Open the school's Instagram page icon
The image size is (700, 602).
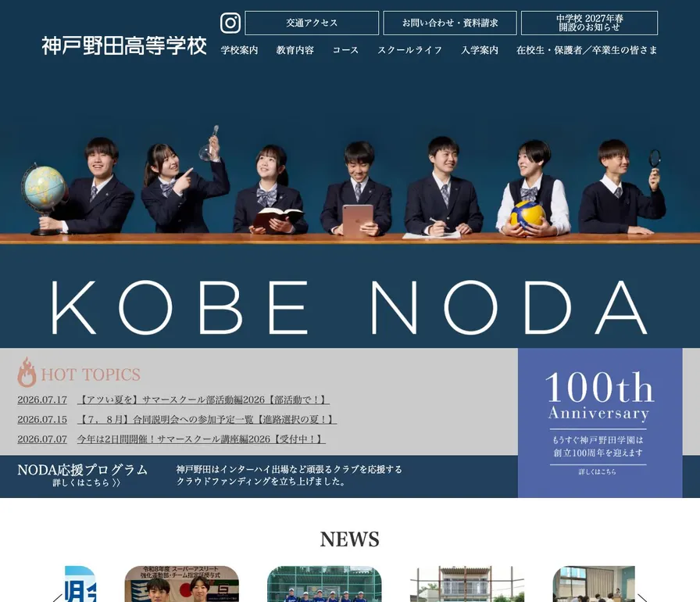tap(230, 23)
